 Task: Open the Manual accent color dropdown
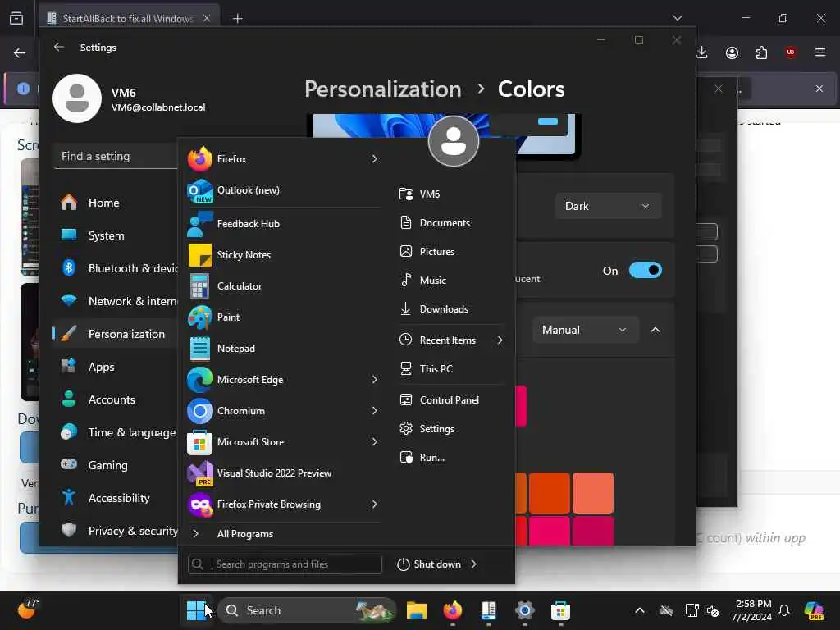pos(585,330)
